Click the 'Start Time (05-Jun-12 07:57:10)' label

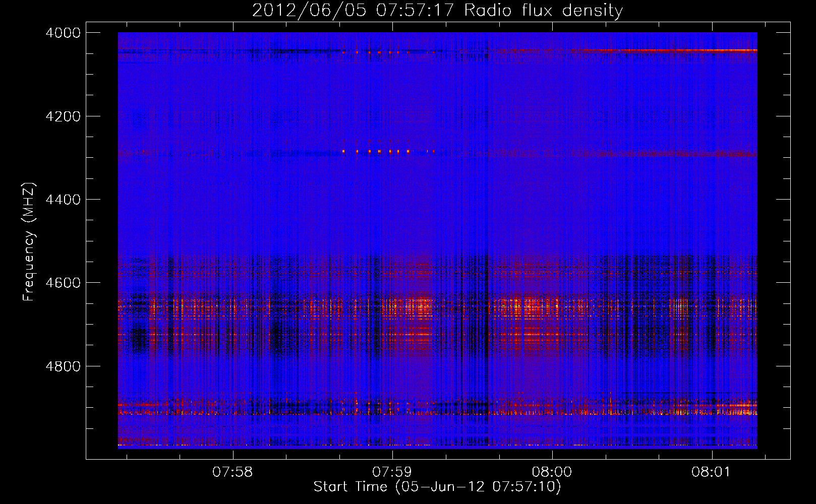437,487
